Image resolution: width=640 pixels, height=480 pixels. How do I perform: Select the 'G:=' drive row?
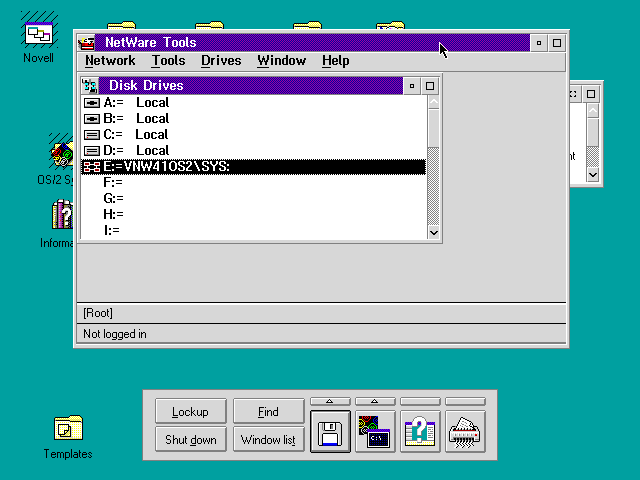click(253, 198)
